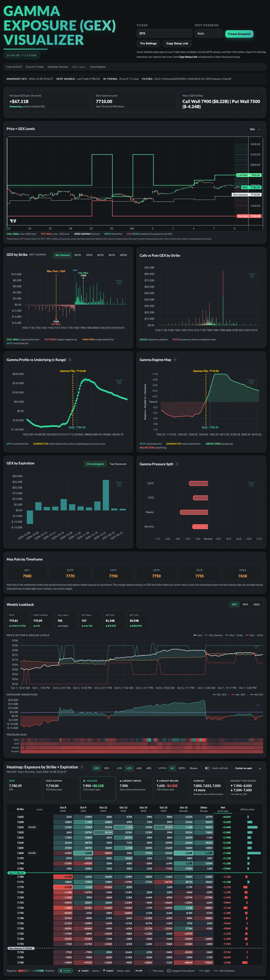This screenshot has width=270, height=980.
Task: Click the Ticker input field containing SPX
Action: point(164,33)
